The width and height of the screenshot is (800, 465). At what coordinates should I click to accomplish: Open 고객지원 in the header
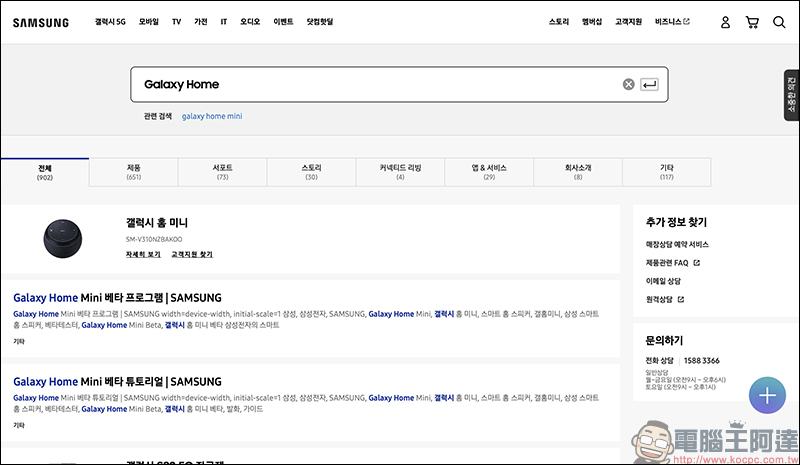click(x=628, y=21)
